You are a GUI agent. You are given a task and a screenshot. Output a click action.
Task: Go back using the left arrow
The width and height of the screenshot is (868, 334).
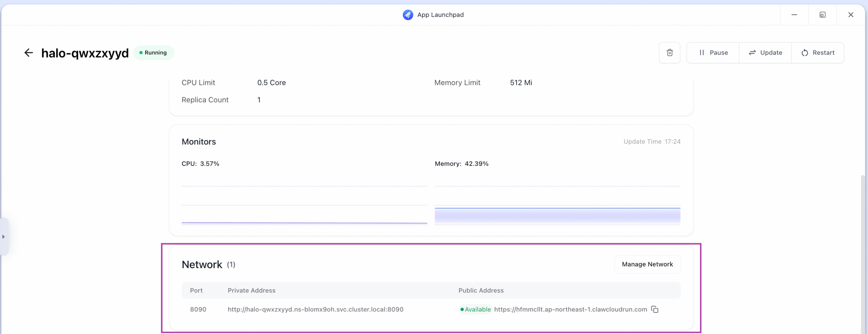coord(28,53)
